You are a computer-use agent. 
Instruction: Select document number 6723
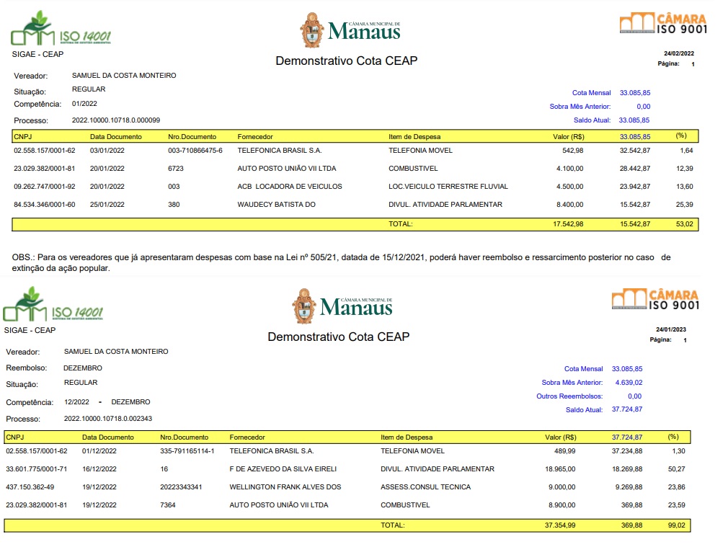coord(176,169)
